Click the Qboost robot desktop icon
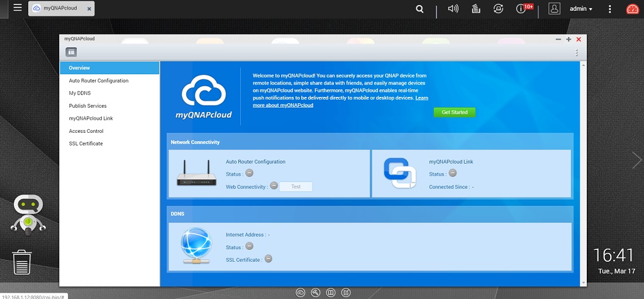The width and height of the screenshot is (644, 299). (28, 214)
